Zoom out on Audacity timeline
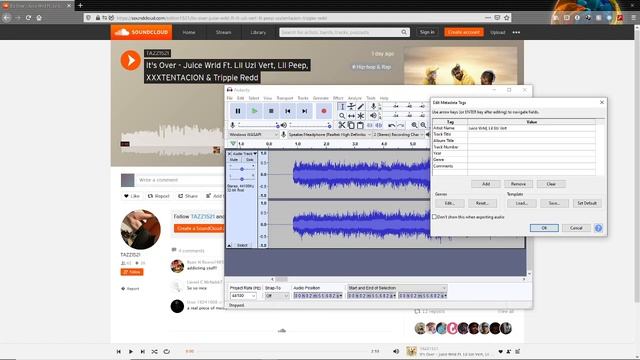The image size is (640, 360). (423, 125)
